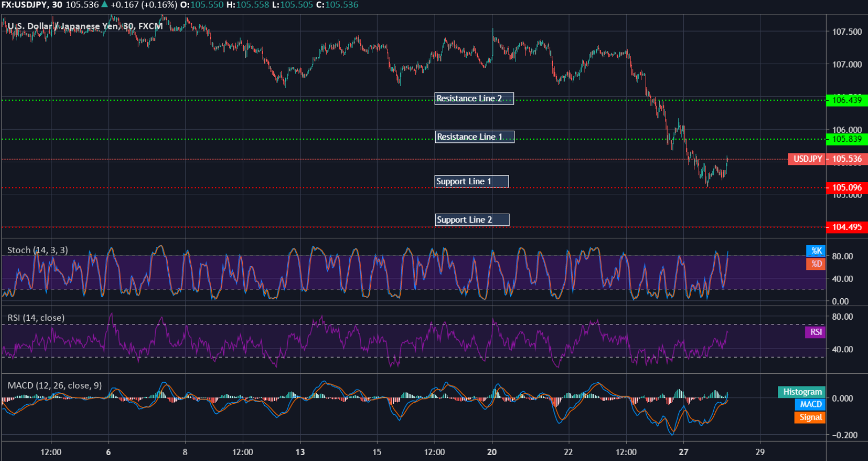The image size is (868, 461).
Task: Click the orange %D stochastic tag
Action: pos(815,264)
